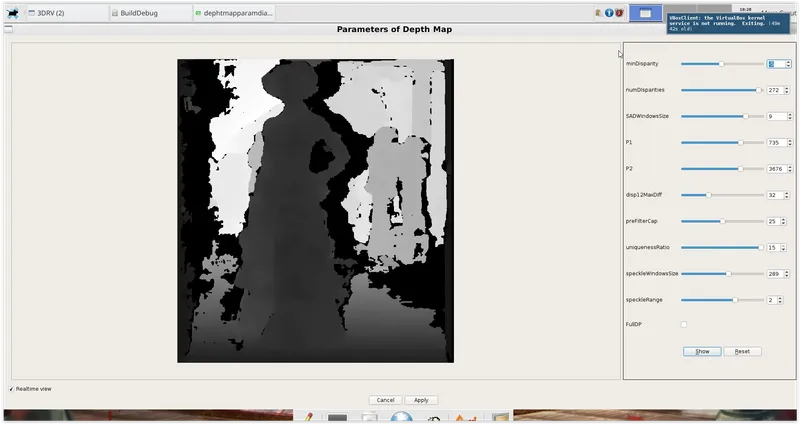Click the speckleWindowsSize slider handle
800x424 pixels.
(729, 274)
